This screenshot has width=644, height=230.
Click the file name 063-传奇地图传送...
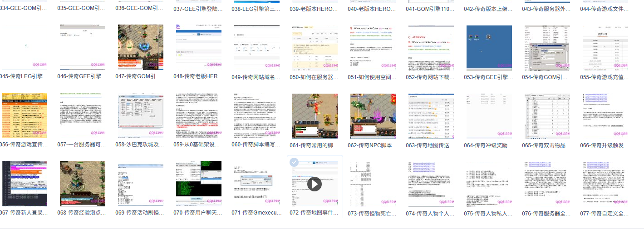point(430,145)
